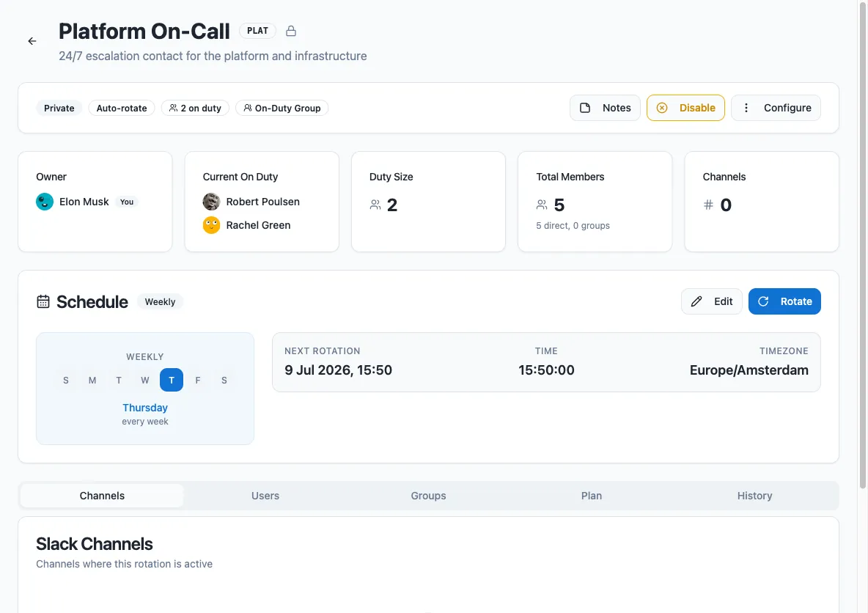Go back using the left arrow icon
Viewport: 868px width, 613px height.
(x=32, y=41)
